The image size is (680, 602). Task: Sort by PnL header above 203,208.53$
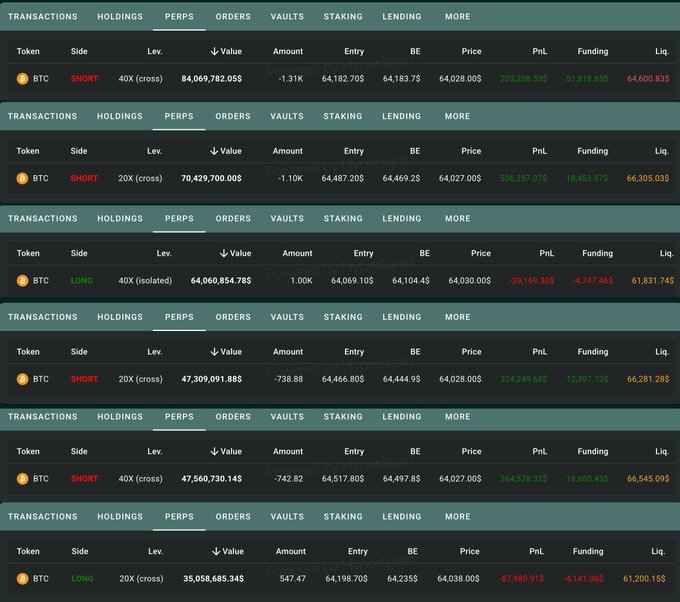click(539, 51)
